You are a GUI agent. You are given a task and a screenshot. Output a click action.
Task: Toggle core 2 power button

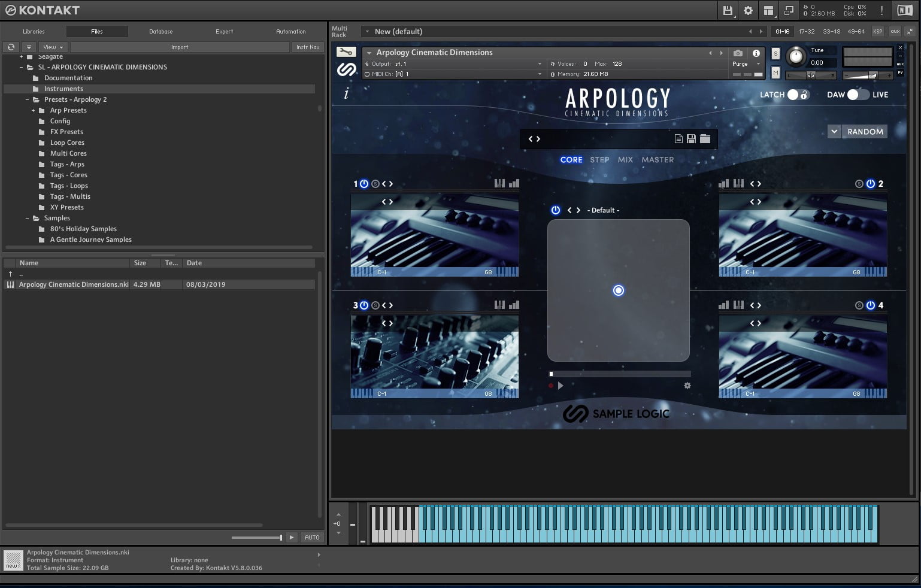(871, 184)
